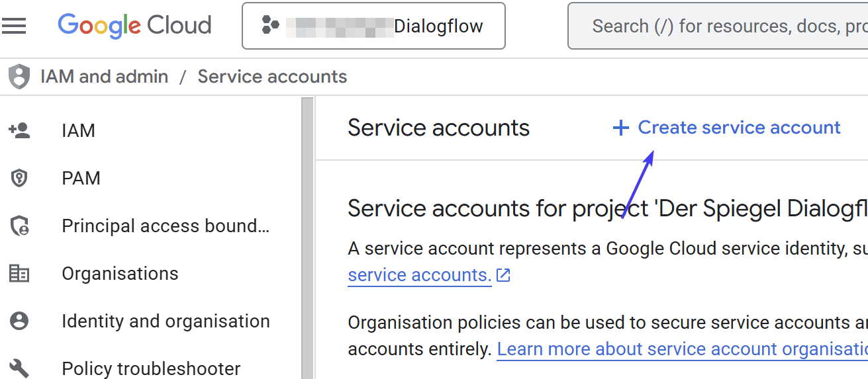Viewport: 868px width, 379px height.
Task: Click the Principal access boundary icon
Action: [x=19, y=226]
